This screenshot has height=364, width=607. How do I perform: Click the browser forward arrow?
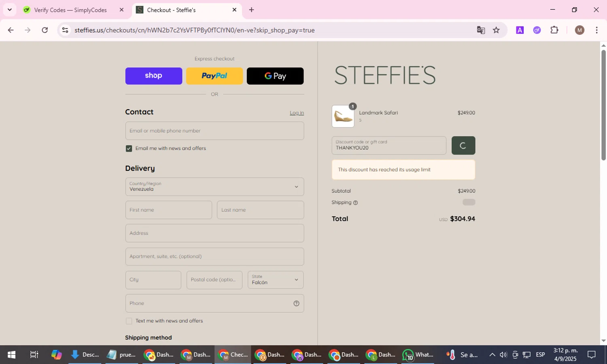click(x=28, y=30)
